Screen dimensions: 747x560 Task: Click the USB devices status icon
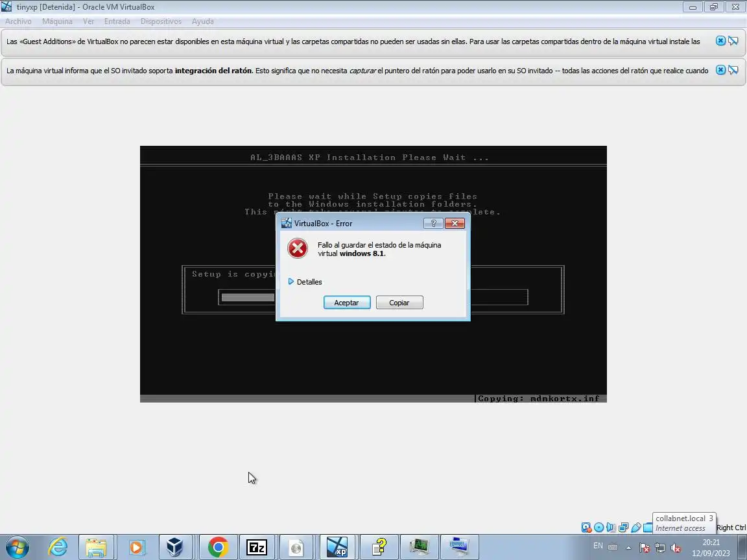point(635,527)
